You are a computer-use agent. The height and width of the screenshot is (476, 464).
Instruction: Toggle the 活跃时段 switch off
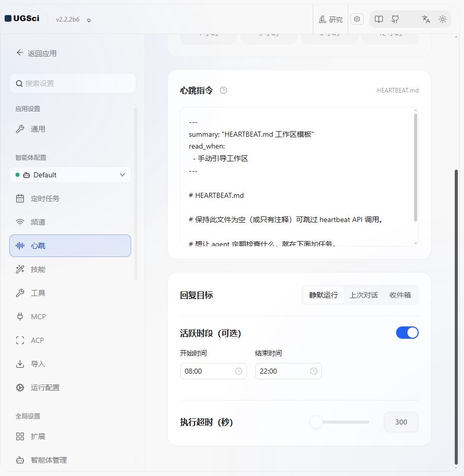coord(407,333)
